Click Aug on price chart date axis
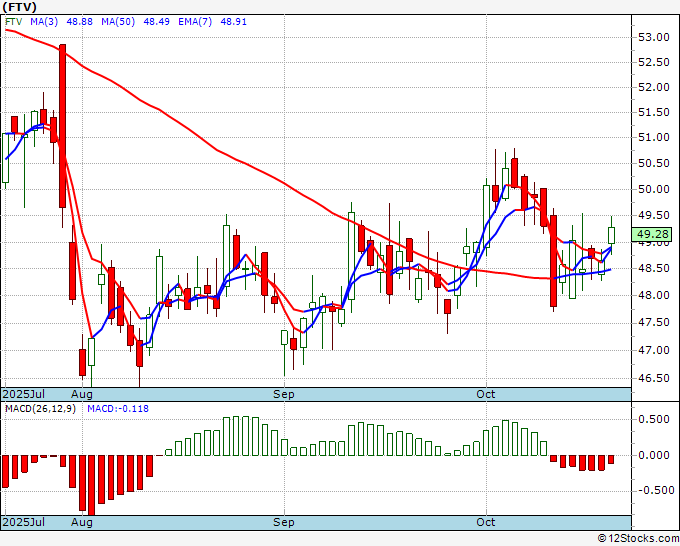The image size is (680, 546). [x=82, y=394]
